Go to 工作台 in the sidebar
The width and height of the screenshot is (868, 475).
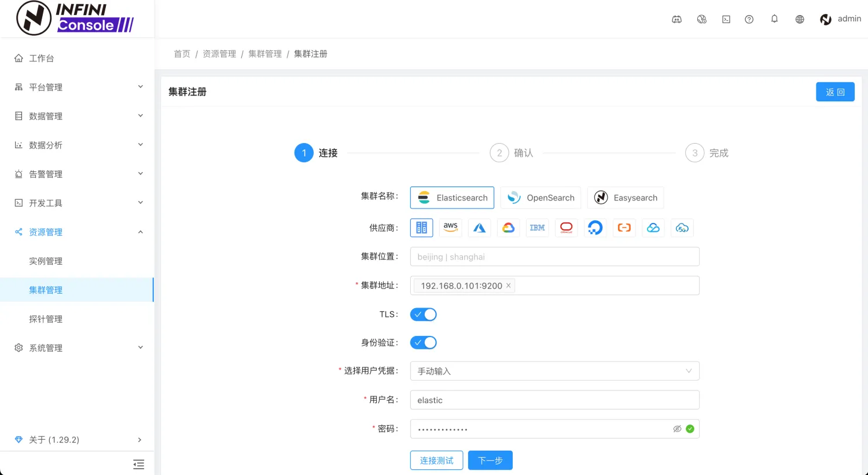pyautogui.click(x=77, y=58)
